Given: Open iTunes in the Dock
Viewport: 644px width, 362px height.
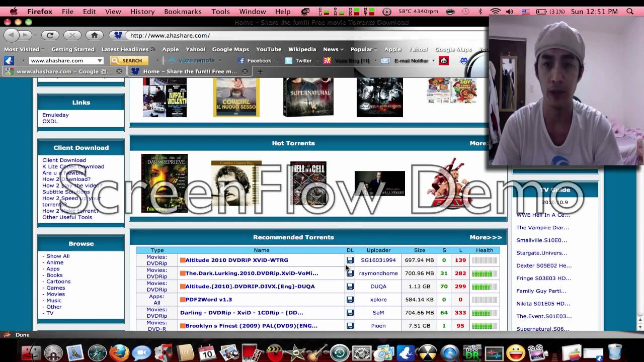Looking at the screenshot, I should tap(164, 352).
